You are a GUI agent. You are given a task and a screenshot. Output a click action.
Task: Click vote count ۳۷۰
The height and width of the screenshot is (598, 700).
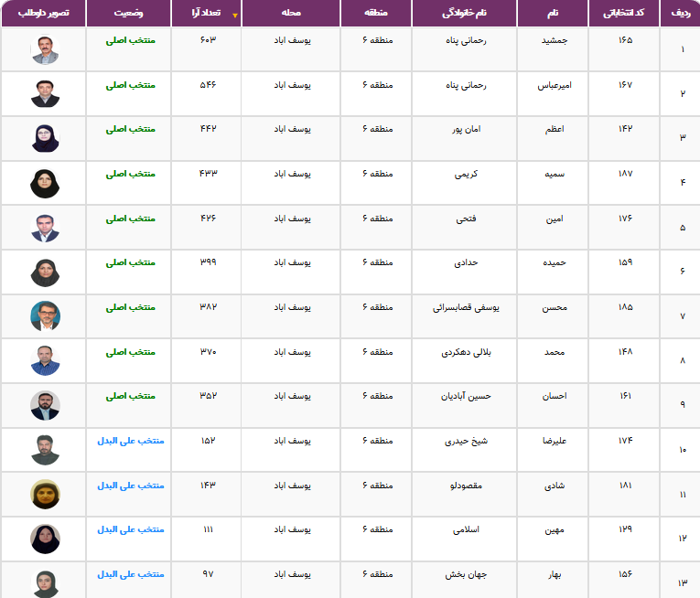(x=208, y=351)
